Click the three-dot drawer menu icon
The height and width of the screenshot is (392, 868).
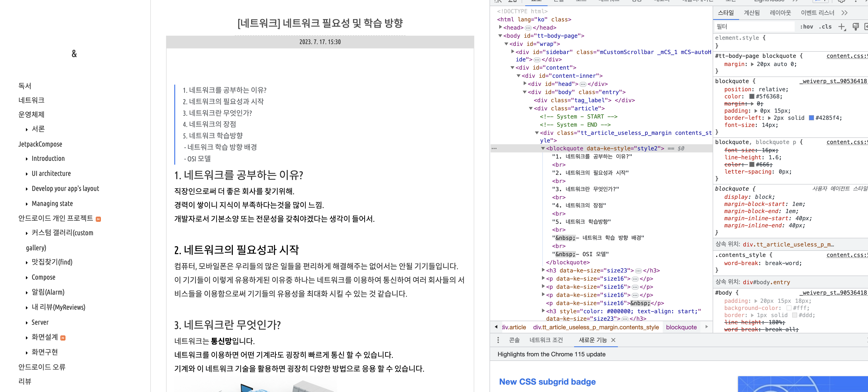pos(498,340)
